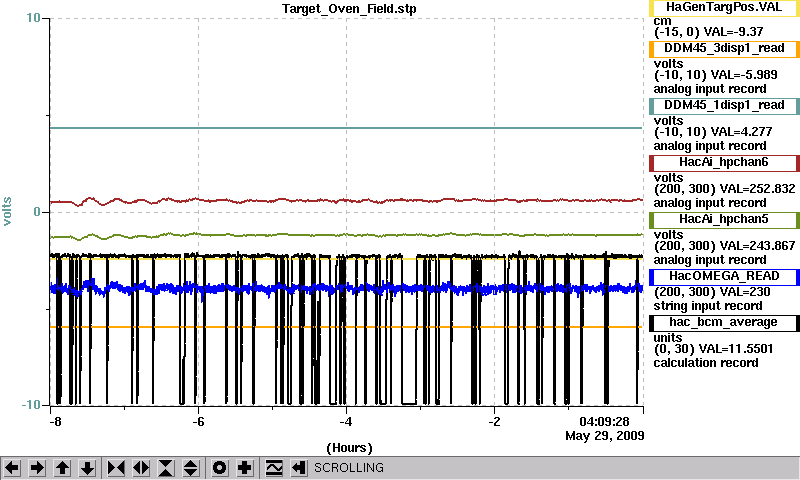
Task: Click the SCROLLING status label
Action: coord(349,468)
